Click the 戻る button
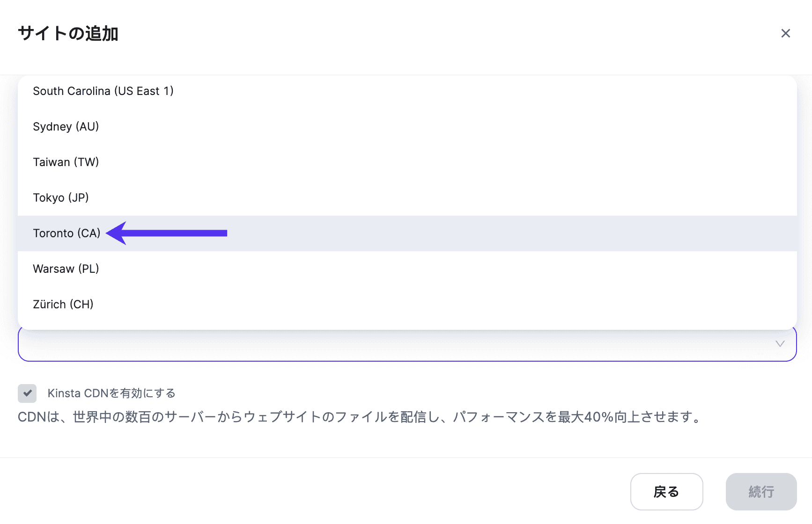The width and height of the screenshot is (812, 524). (x=667, y=492)
